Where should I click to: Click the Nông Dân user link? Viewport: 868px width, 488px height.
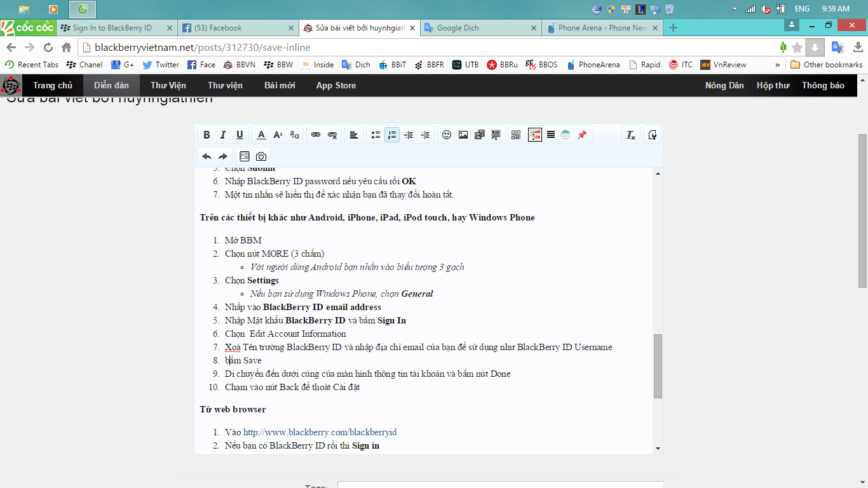[724, 85]
